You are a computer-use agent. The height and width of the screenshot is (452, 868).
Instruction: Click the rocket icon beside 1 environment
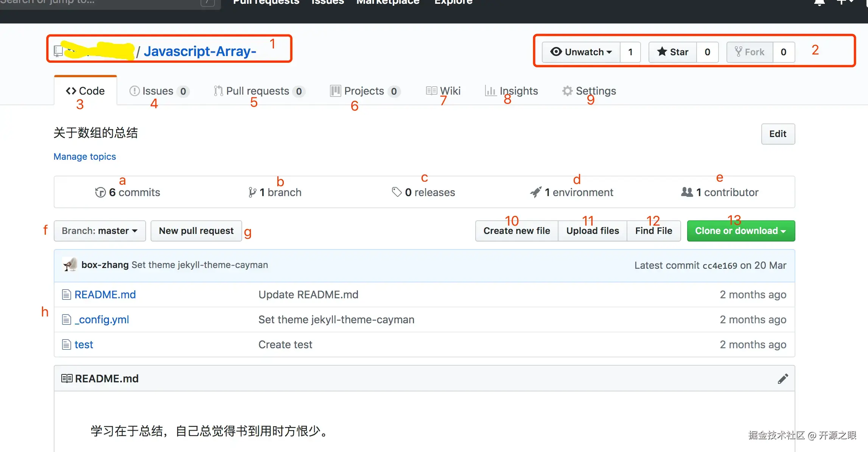point(536,192)
